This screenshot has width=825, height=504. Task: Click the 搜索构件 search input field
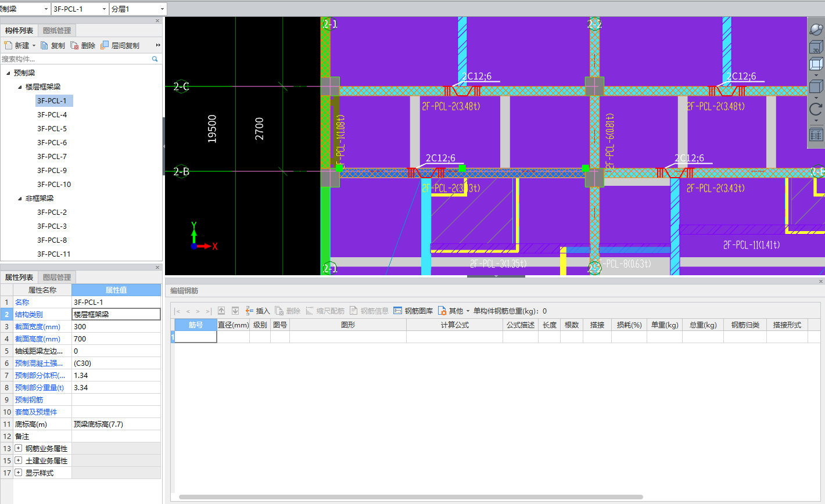click(x=76, y=59)
